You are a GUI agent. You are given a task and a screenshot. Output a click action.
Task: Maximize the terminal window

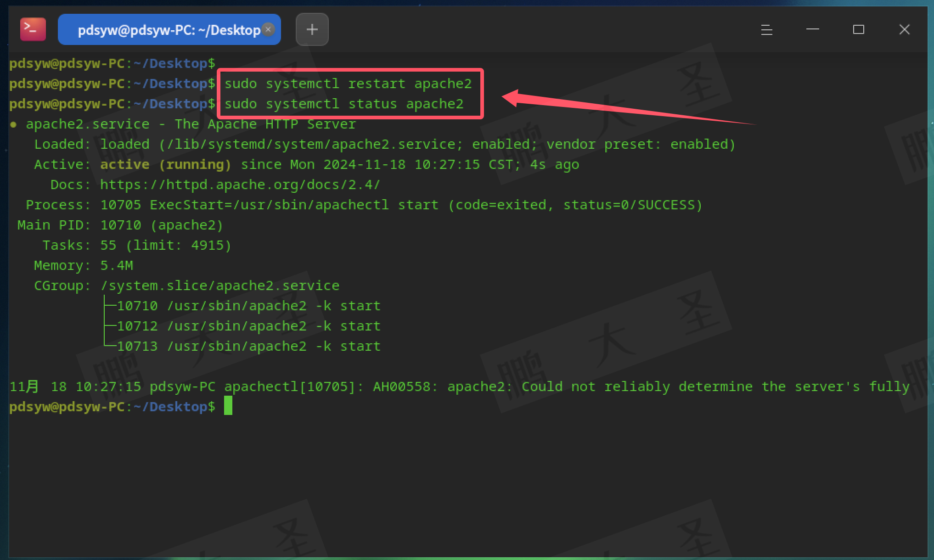point(859,30)
